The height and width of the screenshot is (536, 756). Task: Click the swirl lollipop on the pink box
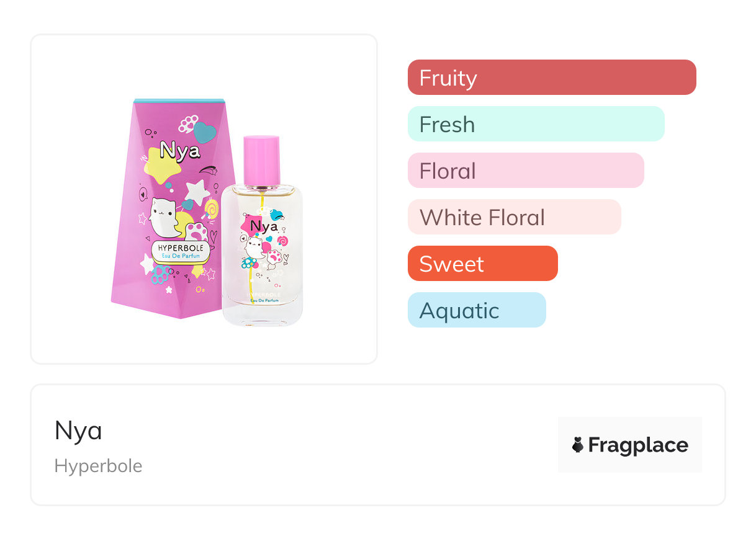(212, 208)
